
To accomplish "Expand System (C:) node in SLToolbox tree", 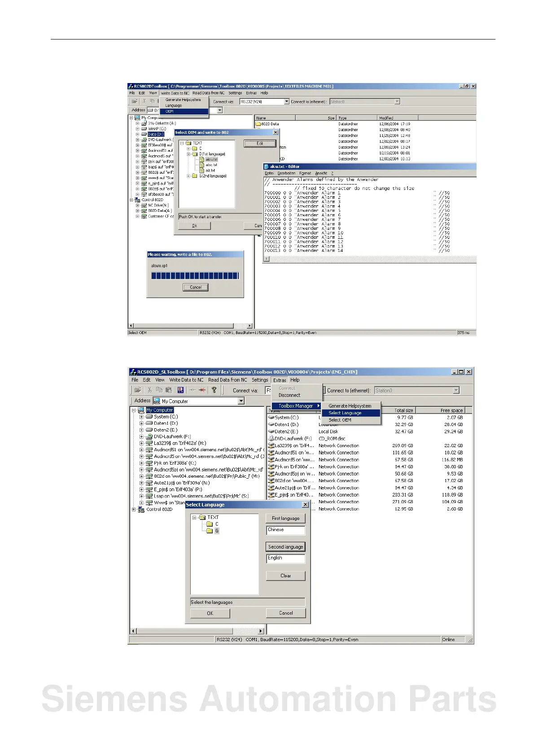I will (x=141, y=417).
